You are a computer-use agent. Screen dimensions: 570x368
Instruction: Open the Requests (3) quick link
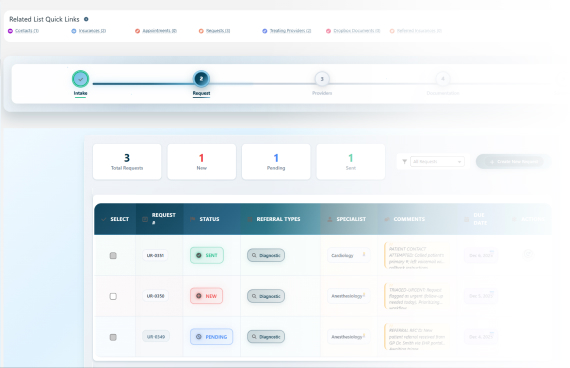(x=214, y=31)
